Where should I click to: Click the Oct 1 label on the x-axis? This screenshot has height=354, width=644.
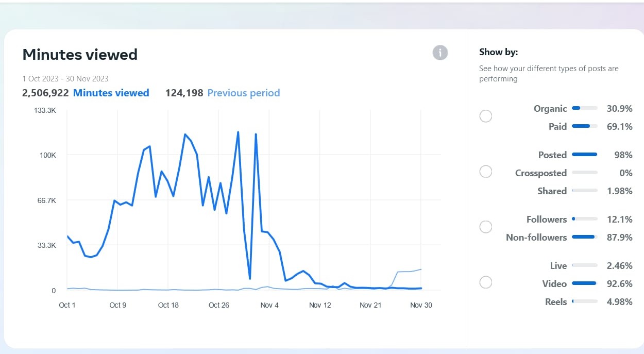[67, 305]
